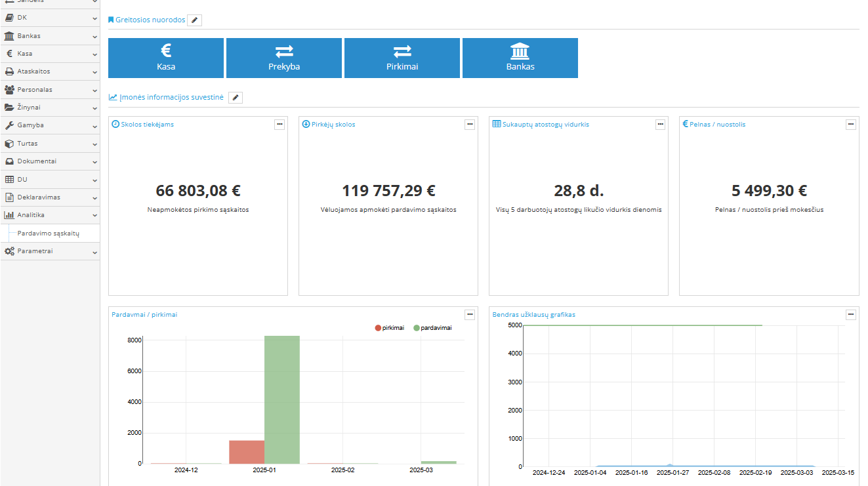Click the green 2025-01 pardavimai bar
This screenshot has height=486, width=868.
point(282,400)
